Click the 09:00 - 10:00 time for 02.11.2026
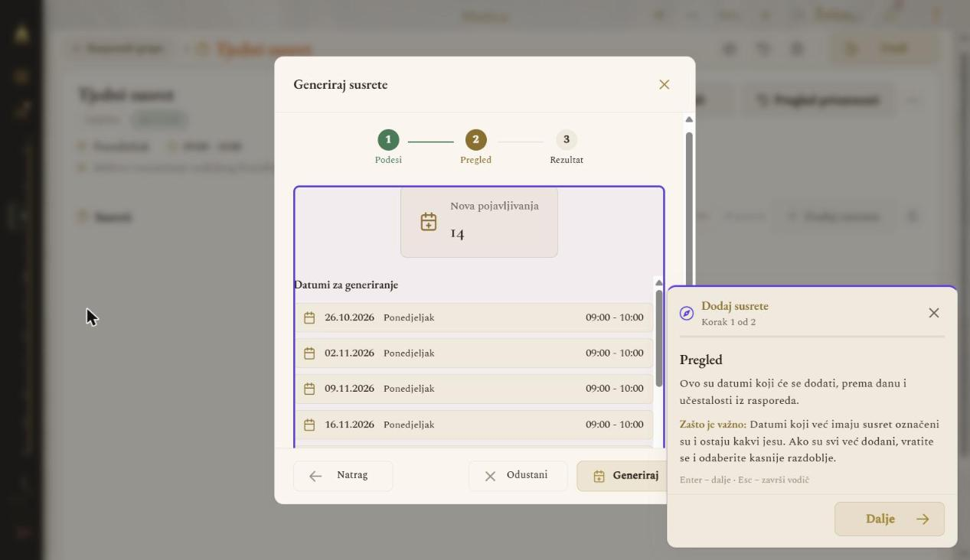The image size is (970, 560). click(615, 353)
